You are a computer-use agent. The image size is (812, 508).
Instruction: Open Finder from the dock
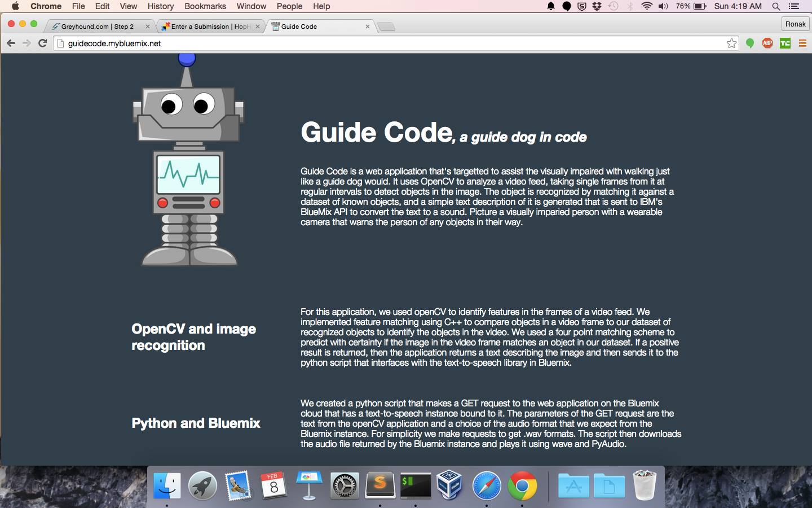click(x=167, y=485)
